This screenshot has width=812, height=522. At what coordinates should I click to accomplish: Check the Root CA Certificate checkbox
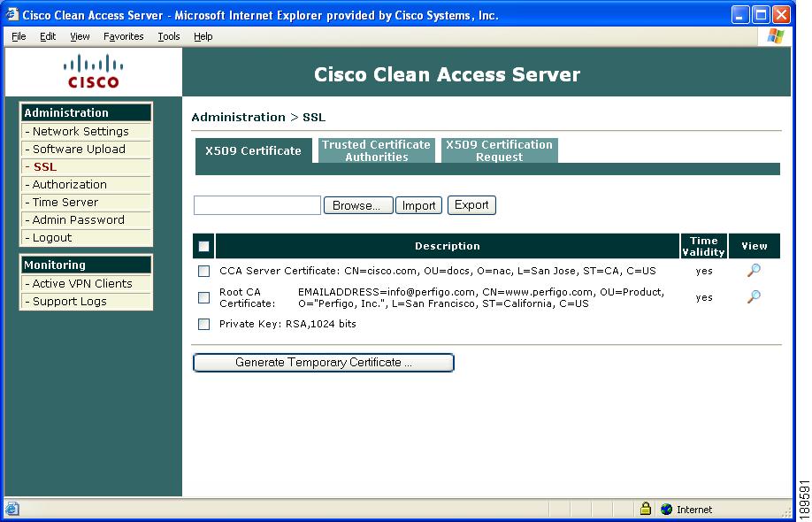[x=204, y=297]
